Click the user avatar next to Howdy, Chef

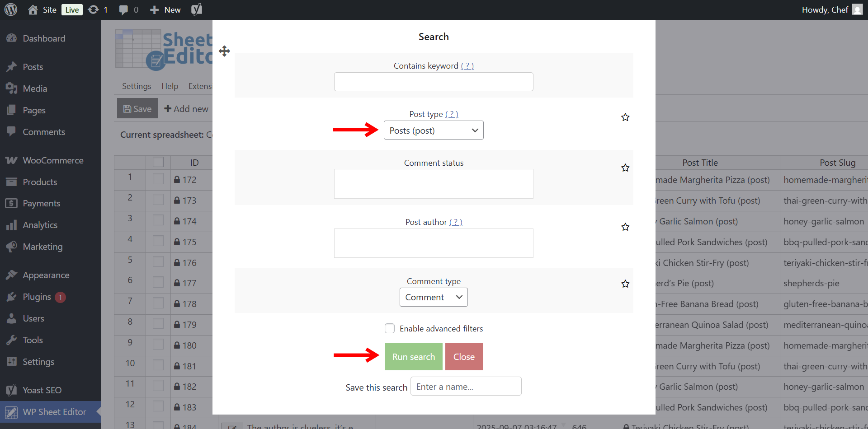857,9
